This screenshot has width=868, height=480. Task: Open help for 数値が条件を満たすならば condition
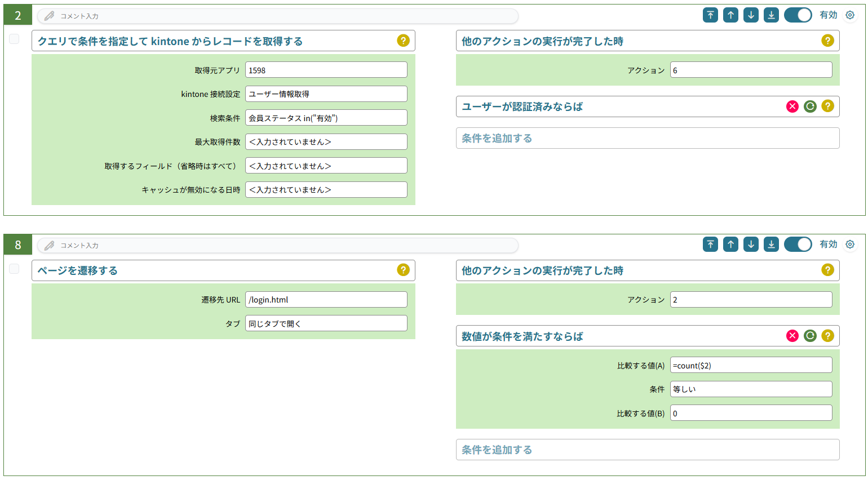[x=827, y=336]
